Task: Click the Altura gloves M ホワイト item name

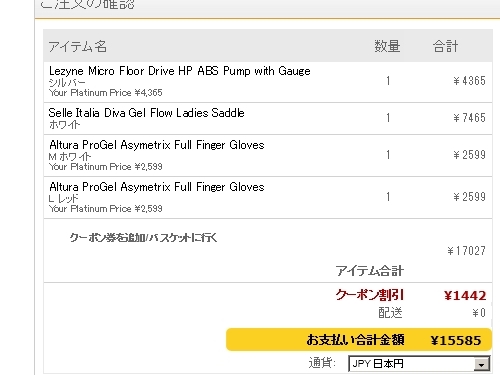Action: coord(157,145)
